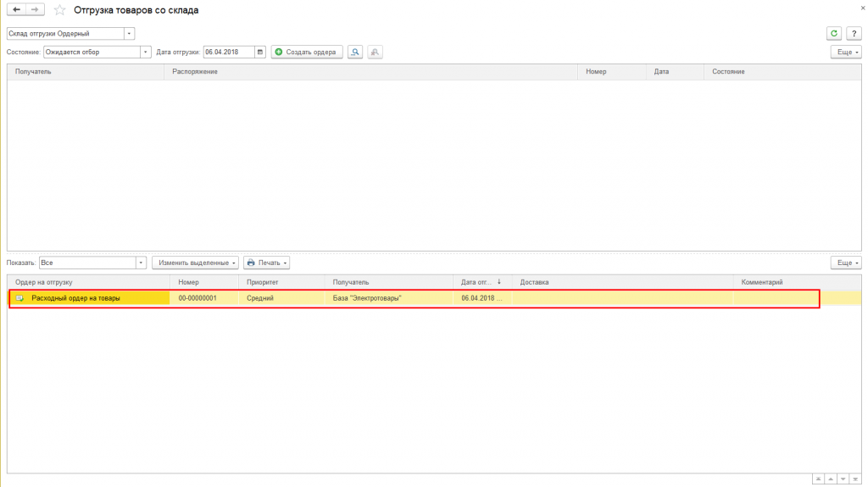Open the lower Еще menu

(846, 263)
